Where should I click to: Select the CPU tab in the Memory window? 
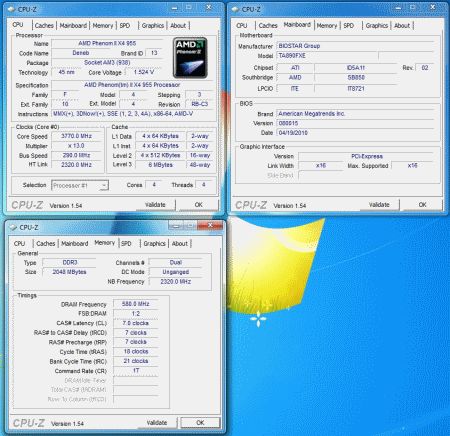tap(19, 244)
